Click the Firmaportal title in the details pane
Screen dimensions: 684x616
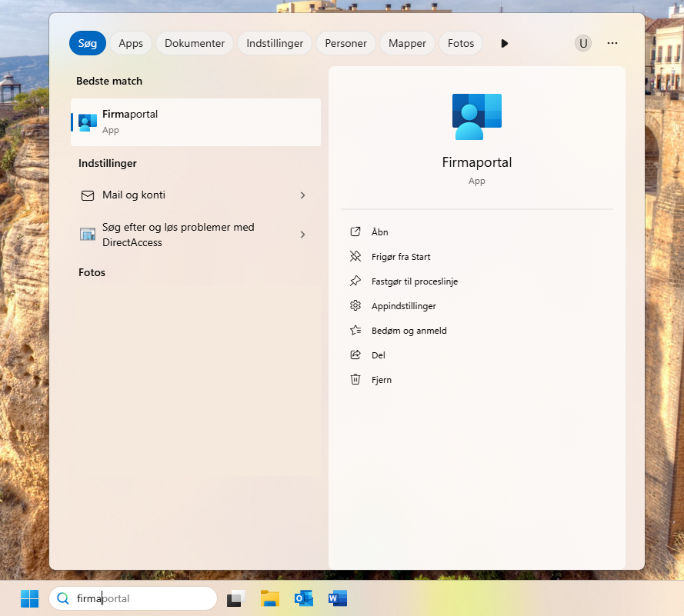click(477, 162)
